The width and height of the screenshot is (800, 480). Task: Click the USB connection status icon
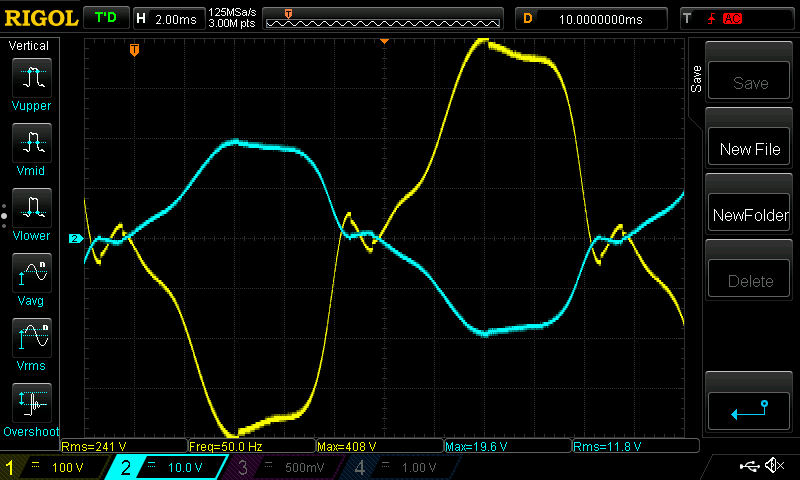749,465
